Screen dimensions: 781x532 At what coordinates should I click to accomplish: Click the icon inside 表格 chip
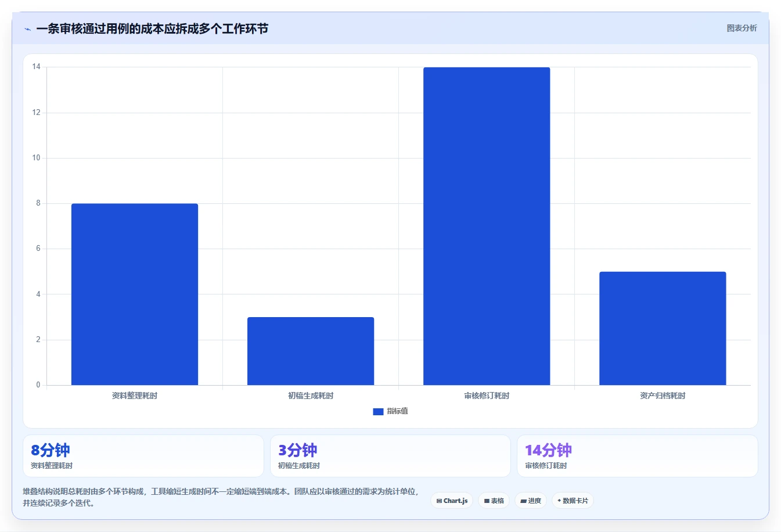point(487,501)
